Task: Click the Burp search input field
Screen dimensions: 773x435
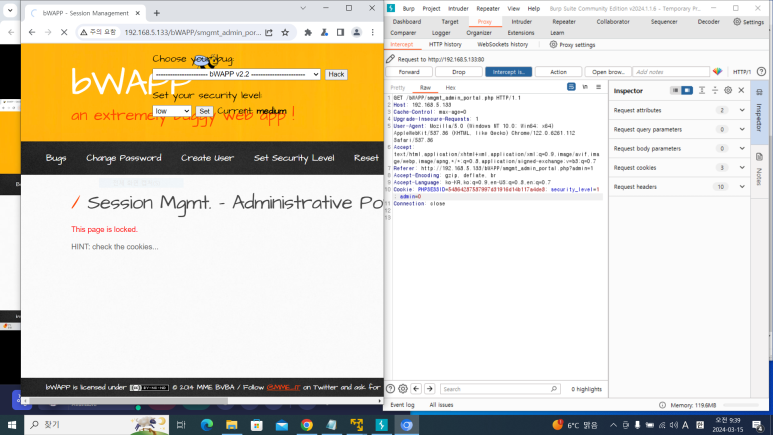Action: [x=500, y=389]
